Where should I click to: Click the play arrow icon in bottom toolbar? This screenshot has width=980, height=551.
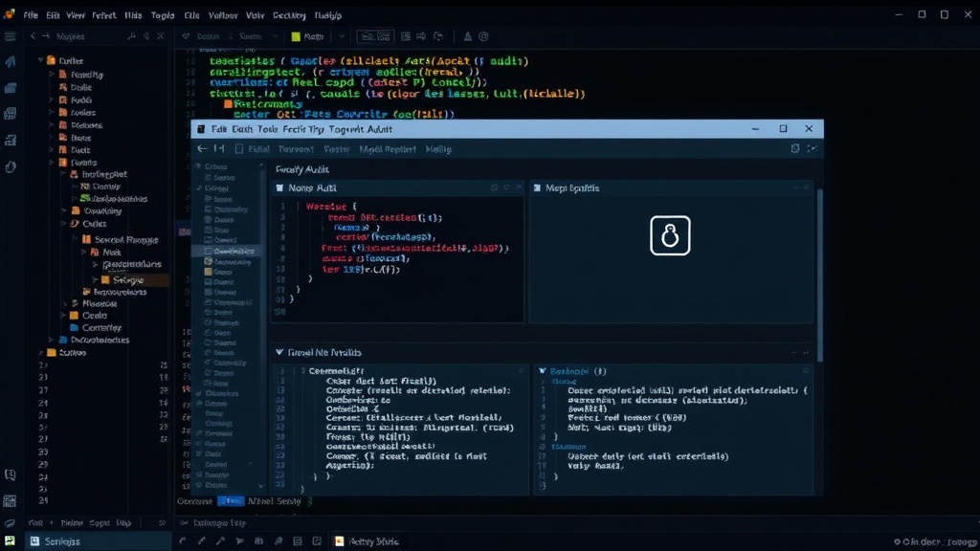point(239,541)
